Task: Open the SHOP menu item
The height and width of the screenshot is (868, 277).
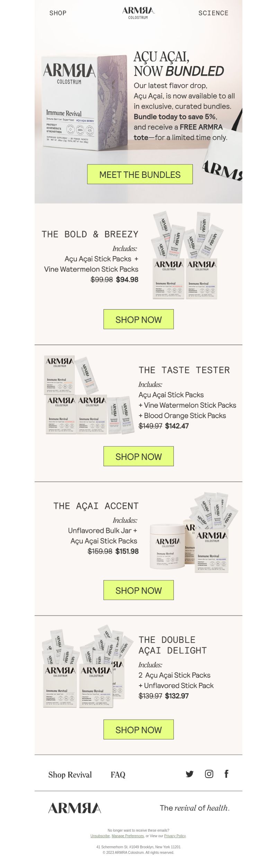Action: coord(58,13)
